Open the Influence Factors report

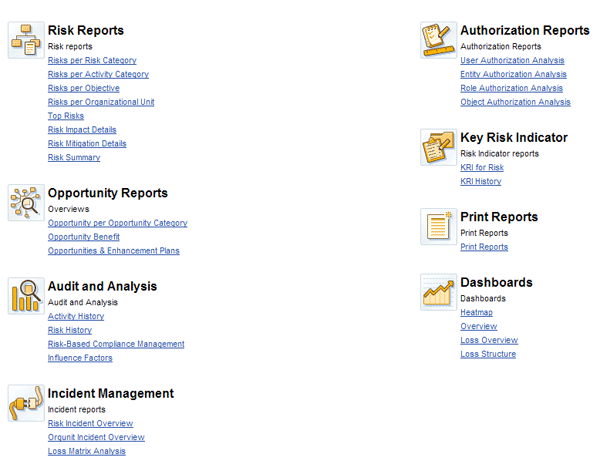click(x=80, y=358)
